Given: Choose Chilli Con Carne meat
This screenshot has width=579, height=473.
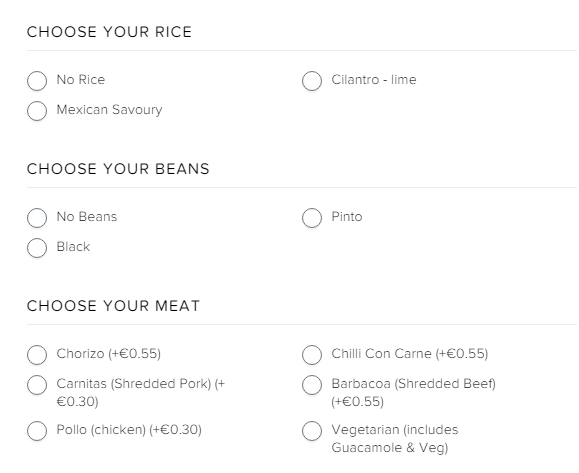Looking at the screenshot, I should pos(312,354).
